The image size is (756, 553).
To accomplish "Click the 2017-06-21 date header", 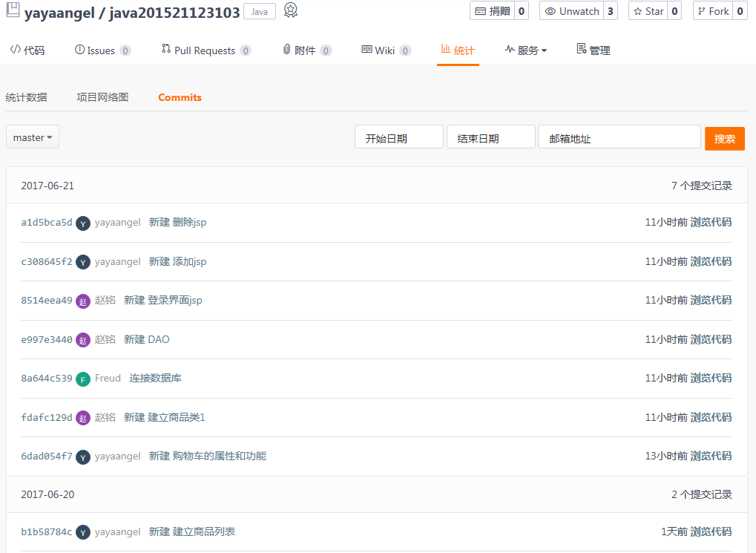I will point(47,186).
